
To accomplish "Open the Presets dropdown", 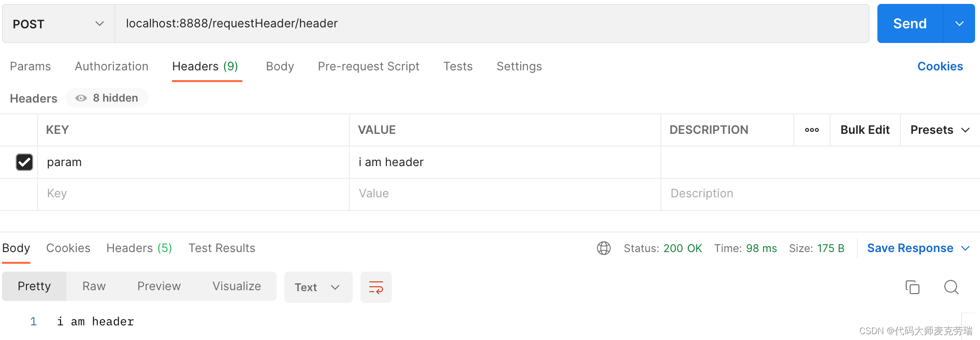I will [939, 130].
